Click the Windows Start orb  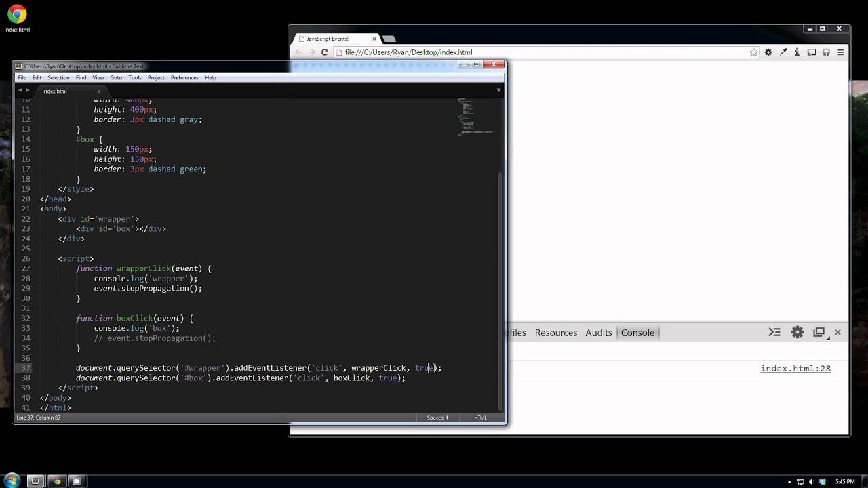coord(12,481)
